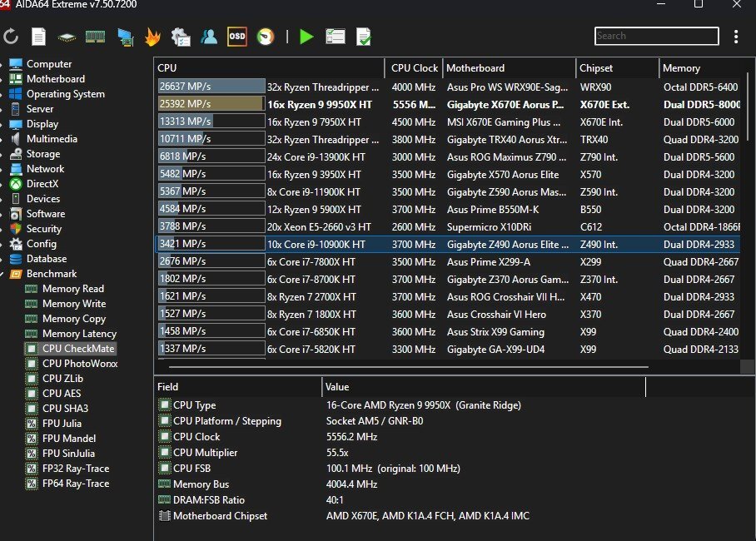The height and width of the screenshot is (541, 756).
Task: Open the Software category
Action: tap(45, 214)
